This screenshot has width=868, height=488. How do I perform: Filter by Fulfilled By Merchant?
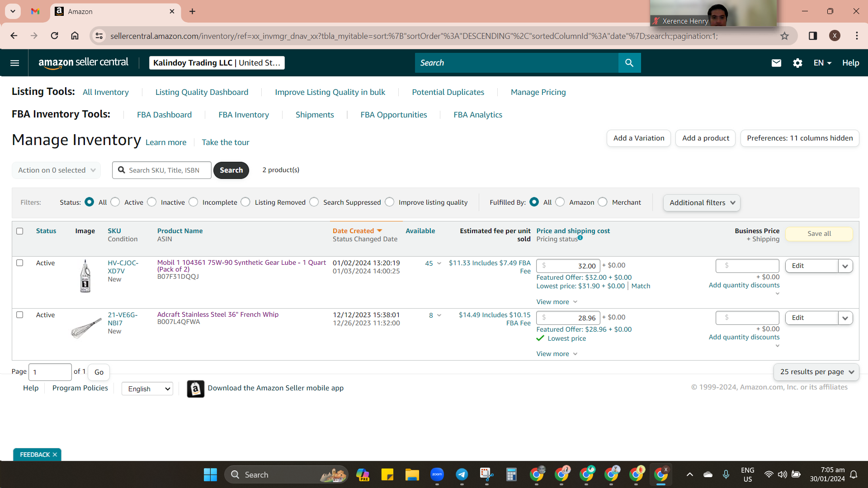[603, 202]
